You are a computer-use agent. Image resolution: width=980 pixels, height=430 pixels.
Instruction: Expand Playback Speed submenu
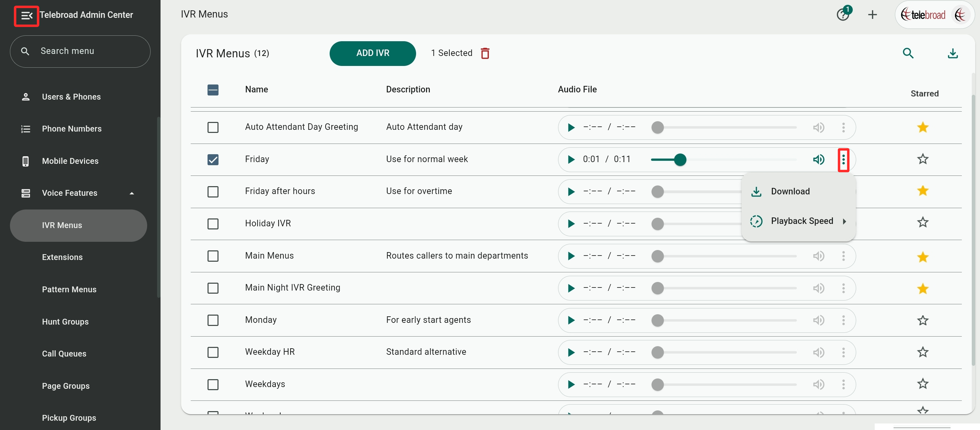[802, 221]
